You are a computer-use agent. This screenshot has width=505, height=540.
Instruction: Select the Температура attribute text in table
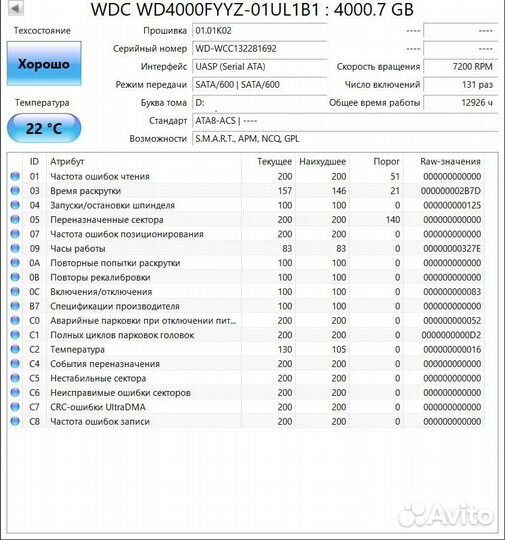(78, 350)
